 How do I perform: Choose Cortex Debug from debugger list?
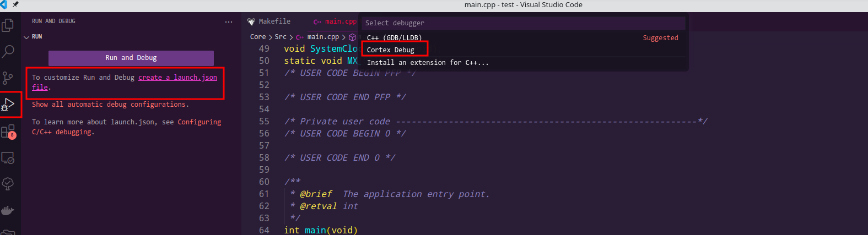(x=391, y=50)
